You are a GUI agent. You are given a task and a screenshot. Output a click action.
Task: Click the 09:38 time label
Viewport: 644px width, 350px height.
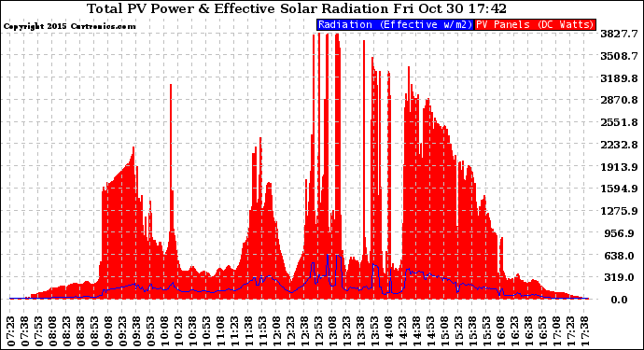point(137,330)
